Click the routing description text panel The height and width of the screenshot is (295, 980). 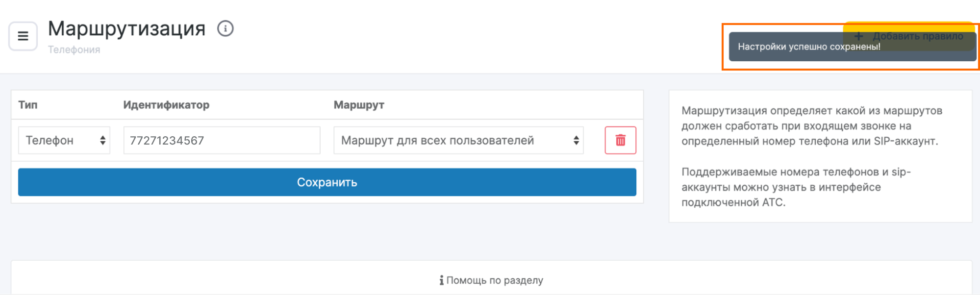click(x=820, y=156)
